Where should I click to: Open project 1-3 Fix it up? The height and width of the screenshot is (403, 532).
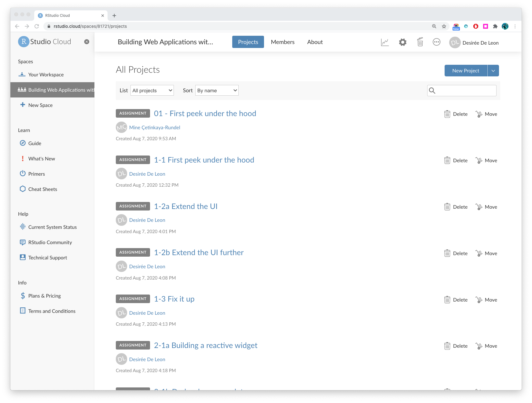[x=174, y=299]
